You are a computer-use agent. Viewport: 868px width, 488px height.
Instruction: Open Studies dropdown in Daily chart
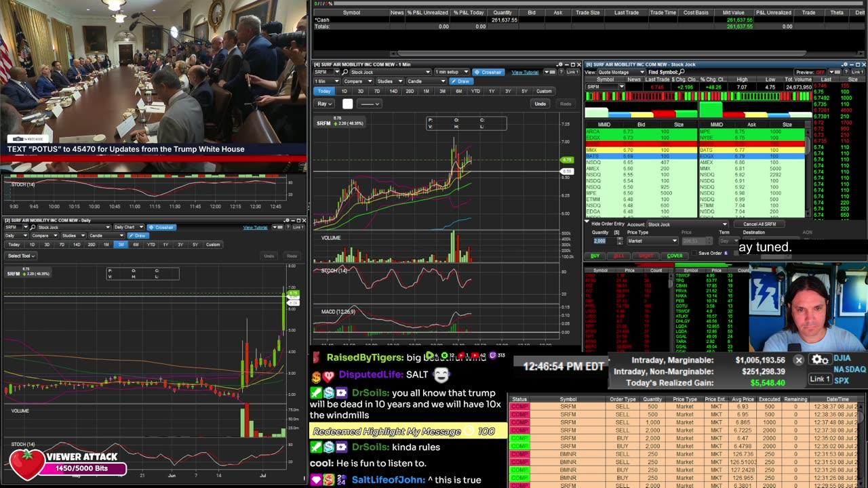[x=74, y=236]
